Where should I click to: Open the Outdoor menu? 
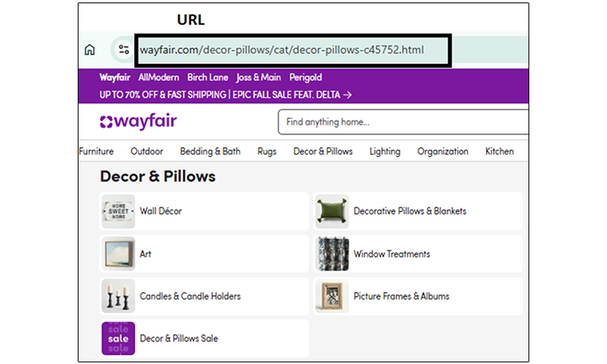(x=146, y=151)
